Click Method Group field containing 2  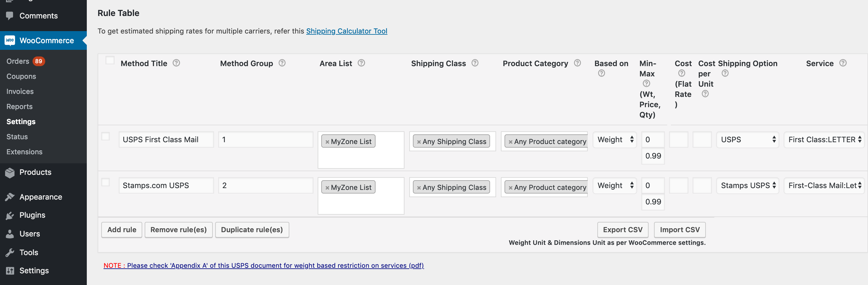pos(266,186)
